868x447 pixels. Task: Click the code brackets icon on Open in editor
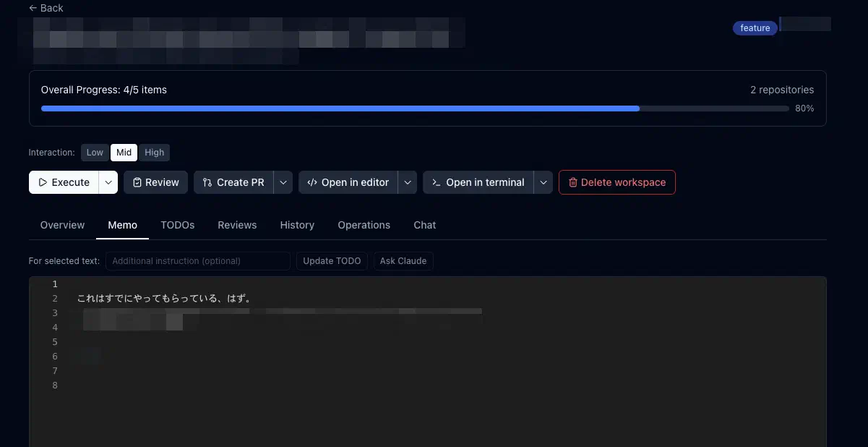pos(312,182)
